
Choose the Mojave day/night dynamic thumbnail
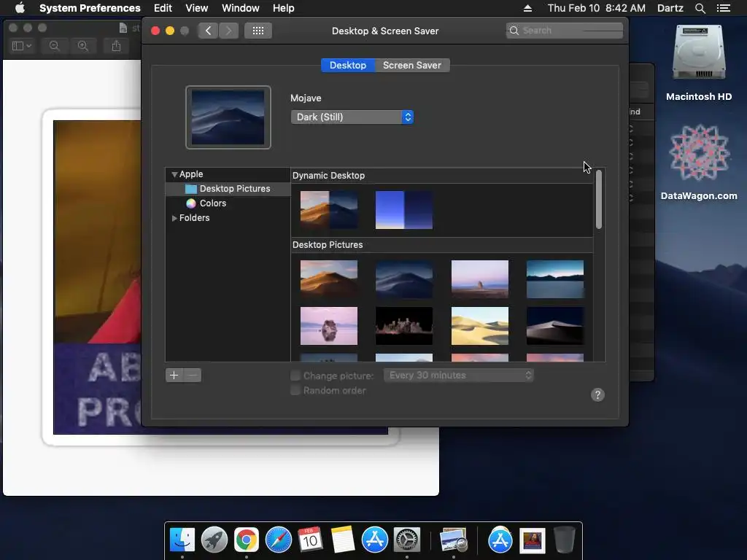(329, 210)
